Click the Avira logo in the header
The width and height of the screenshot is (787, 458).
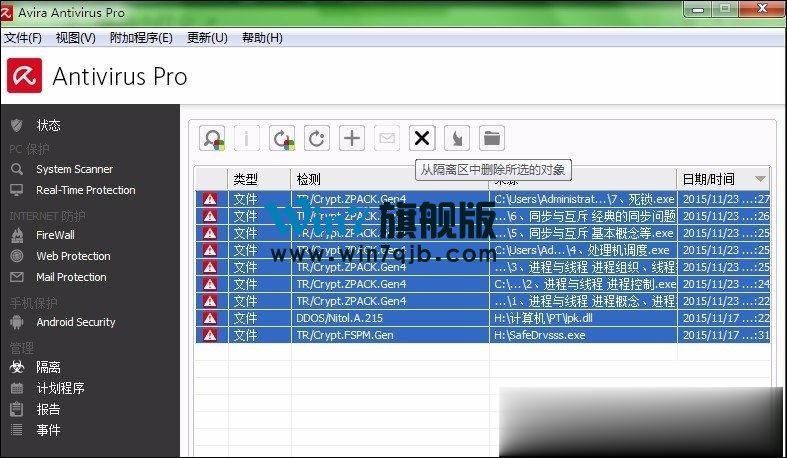[25, 76]
